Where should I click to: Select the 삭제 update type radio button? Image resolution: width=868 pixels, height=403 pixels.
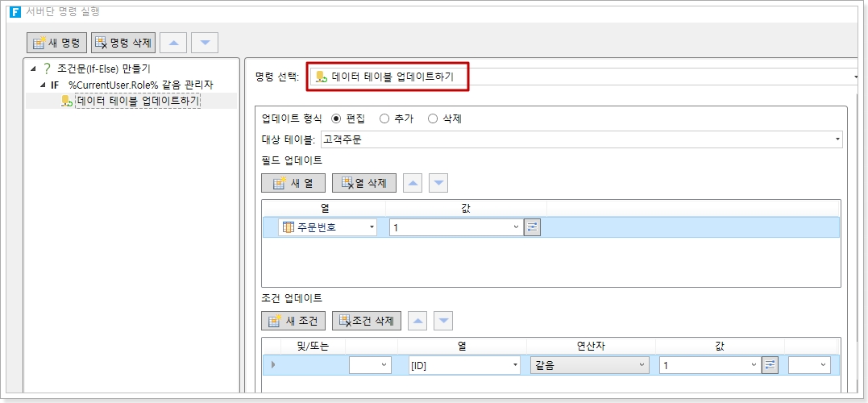tap(433, 118)
